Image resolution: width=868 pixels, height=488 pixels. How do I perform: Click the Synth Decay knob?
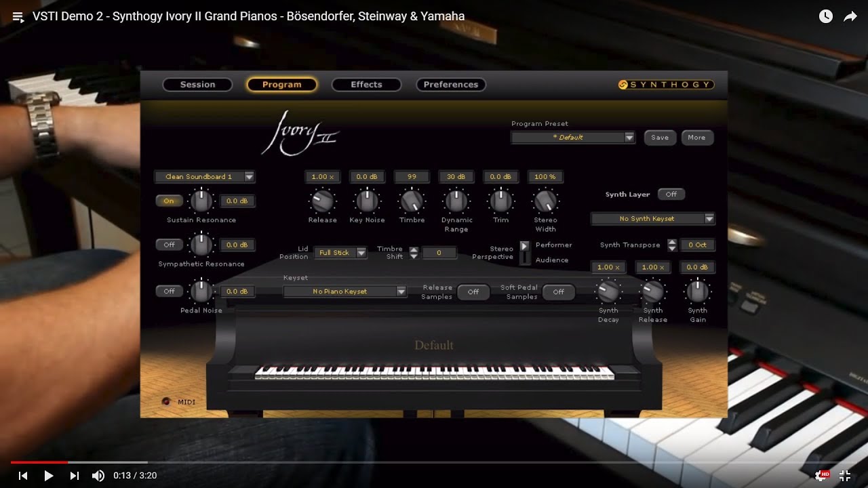tap(608, 291)
